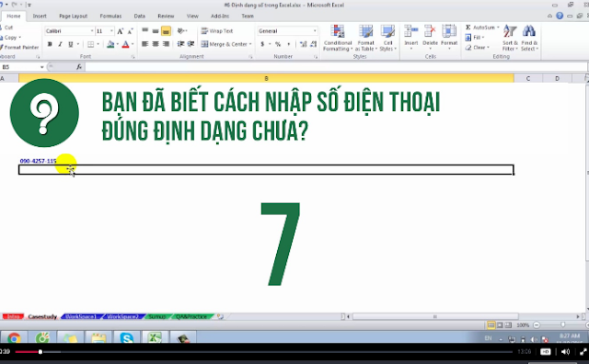
Task: Click the horizontal sheet scrollbar
Action: click(x=435, y=317)
